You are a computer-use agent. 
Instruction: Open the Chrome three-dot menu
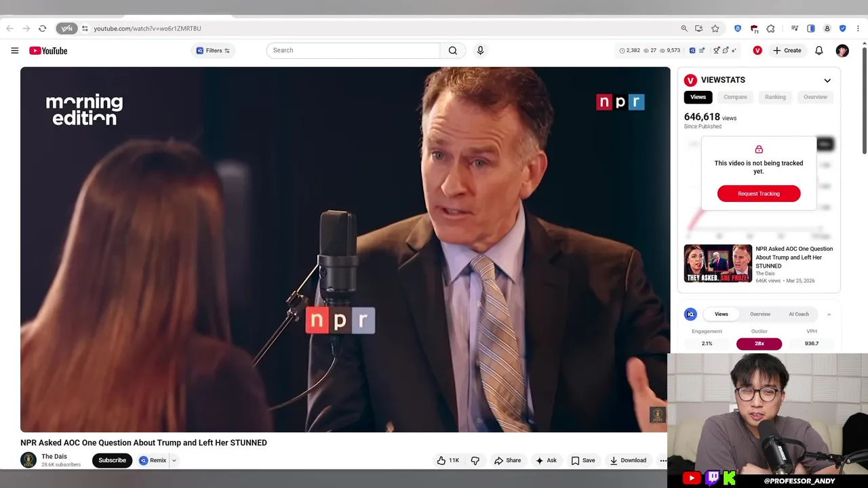[858, 28]
